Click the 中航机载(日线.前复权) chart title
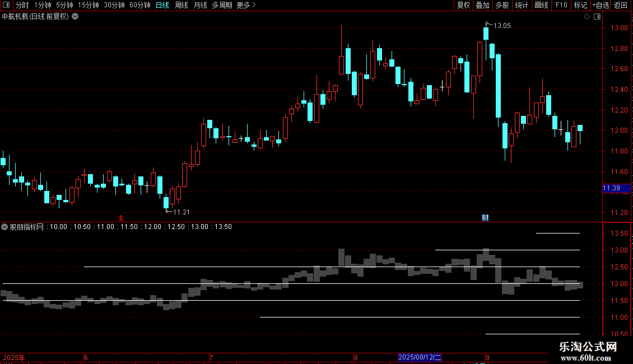The height and width of the screenshot is (364, 633). pyautogui.click(x=35, y=17)
